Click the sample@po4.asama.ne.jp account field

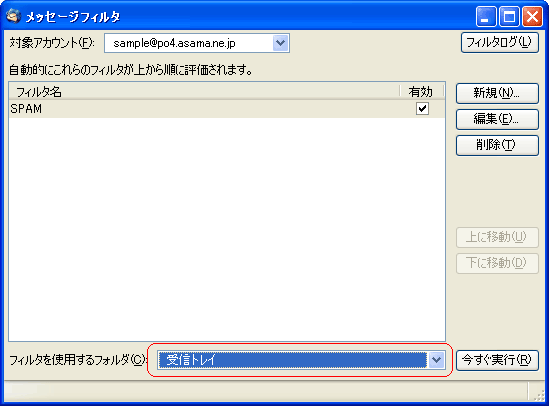click(197, 43)
